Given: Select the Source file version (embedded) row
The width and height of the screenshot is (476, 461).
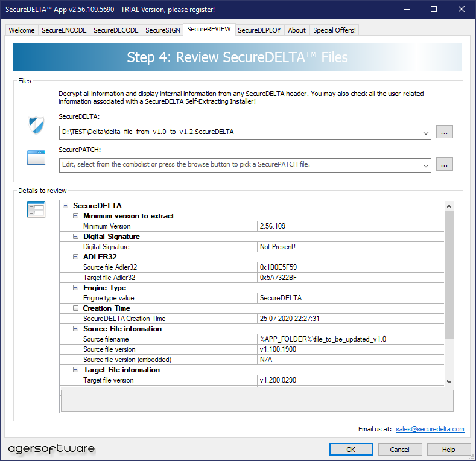Looking at the screenshot, I should 252,360.
